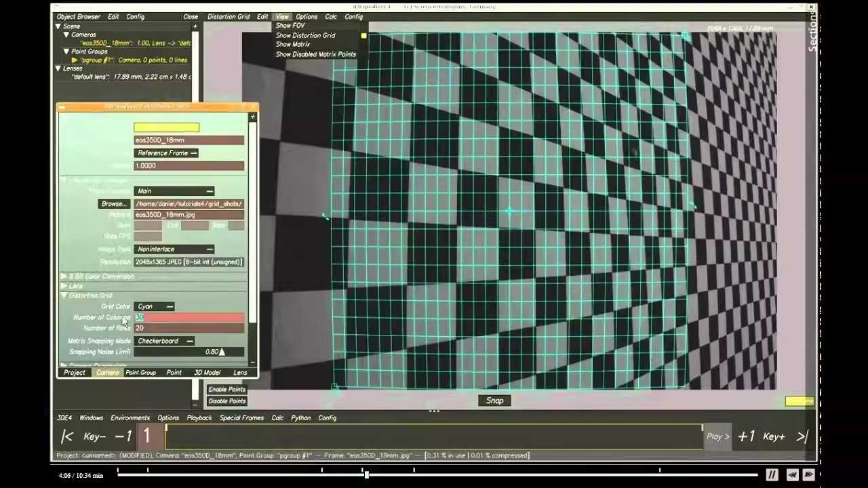Enable Show Disabled Matrix Points
The width and height of the screenshot is (868, 488).
pyautogui.click(x=315, y=54)
